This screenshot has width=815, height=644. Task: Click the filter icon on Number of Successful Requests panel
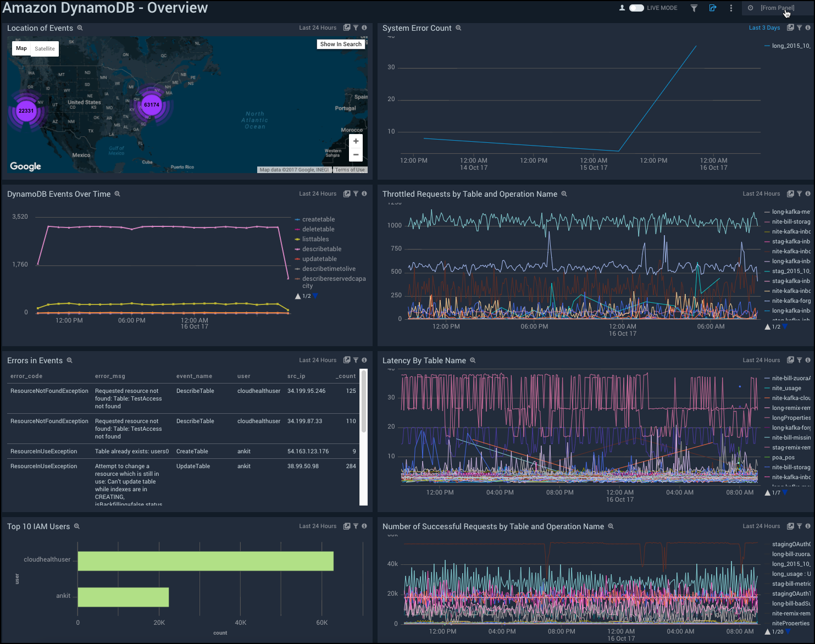[x=799, y=526]
